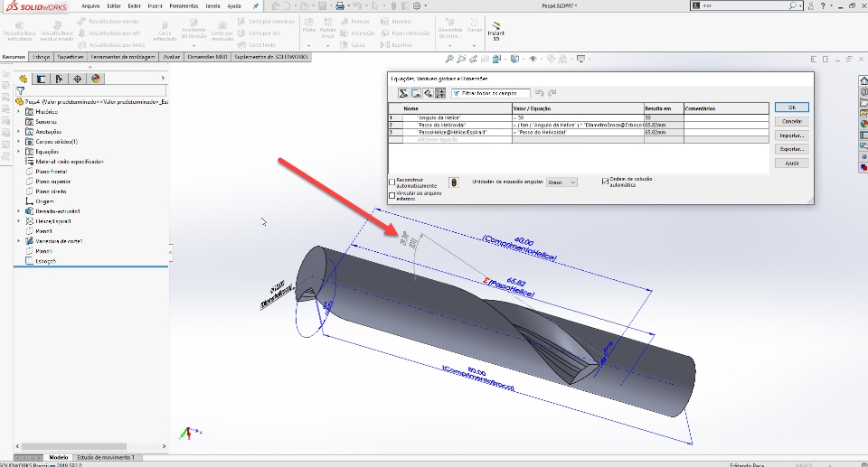The height and width of the screenshot is (467, 868).
Task: Click the Zoom to Fit magnifier icon
Action: (x=449, y=59)
